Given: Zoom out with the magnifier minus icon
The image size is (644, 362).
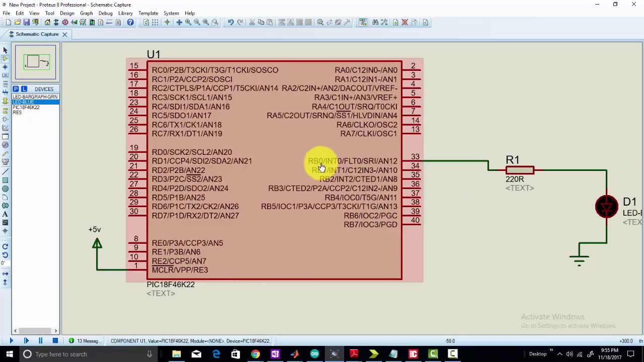Looking at the screenshot, I should click(197, 22).
